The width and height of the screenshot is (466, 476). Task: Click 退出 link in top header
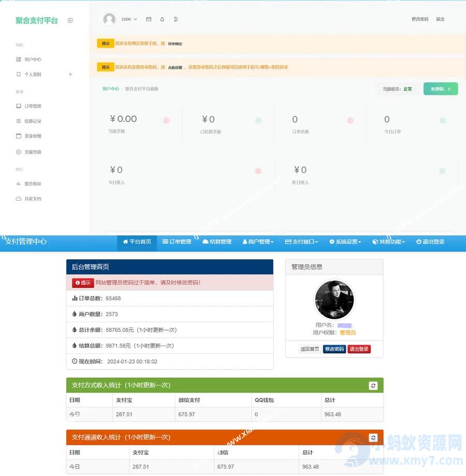click(x=440, y=19)
